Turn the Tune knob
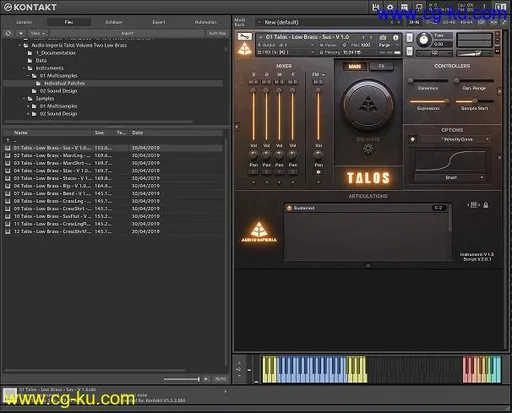This screenshot has height=413, width=512. 423,40
